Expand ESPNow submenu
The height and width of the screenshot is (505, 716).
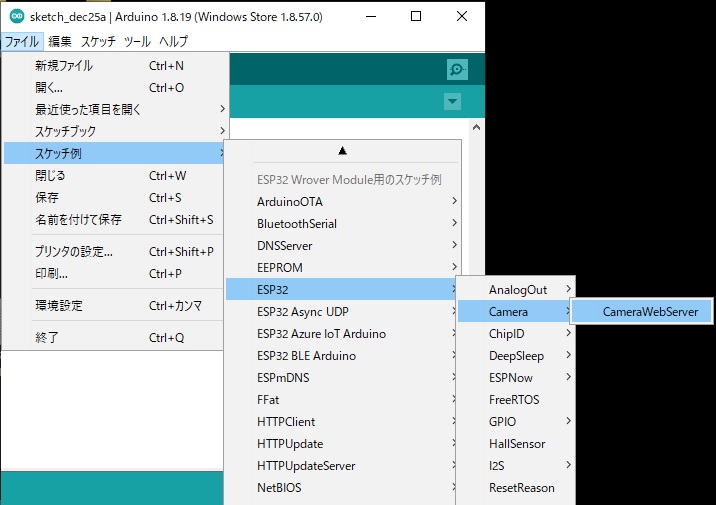pyautogui.click(x=516, y=378)
